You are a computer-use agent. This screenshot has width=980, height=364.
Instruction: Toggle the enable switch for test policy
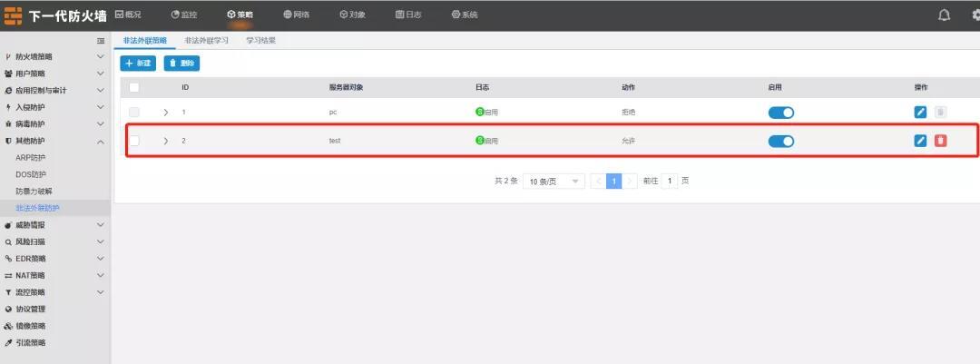point(780,141)
